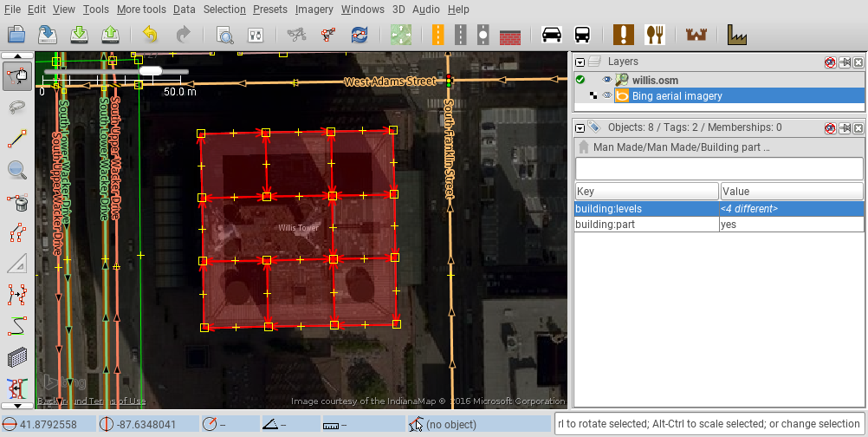The image size is (868, 437).
Task: Activate the Delete trash can tool
Action: coord(17,202)
